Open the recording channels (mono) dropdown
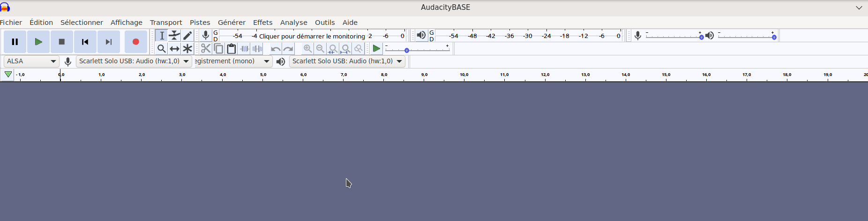868x221 pixels. 233,61
